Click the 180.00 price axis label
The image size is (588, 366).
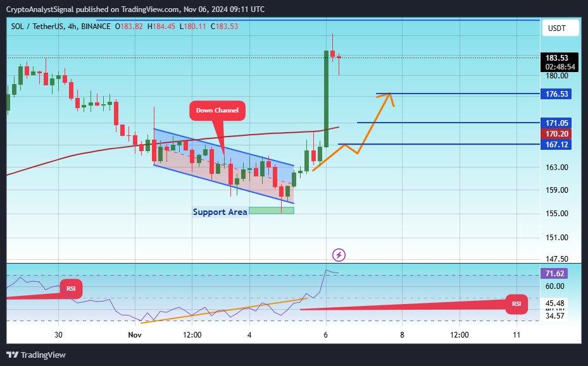click(556, 76)
